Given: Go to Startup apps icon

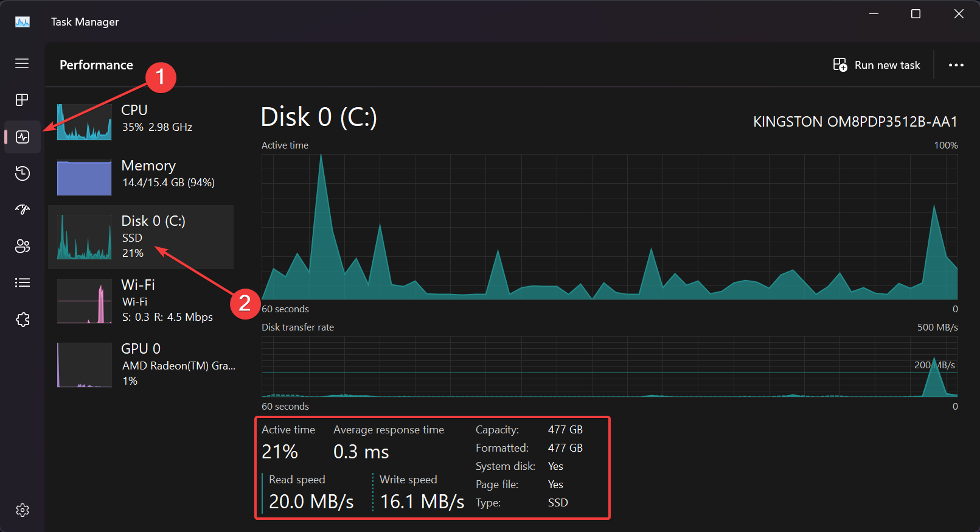Looking at the screenshot, I should (x=23, y=210).
